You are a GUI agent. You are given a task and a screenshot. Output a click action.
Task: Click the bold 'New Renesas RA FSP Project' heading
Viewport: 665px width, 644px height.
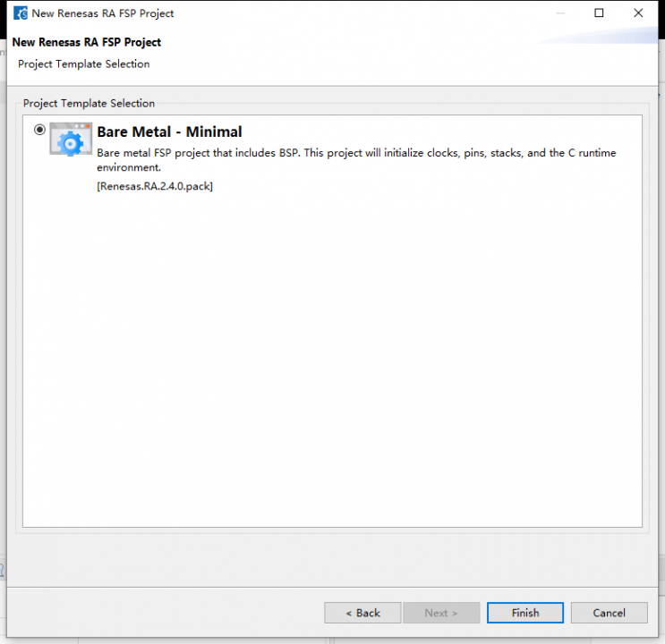click(x=87, y=42)
